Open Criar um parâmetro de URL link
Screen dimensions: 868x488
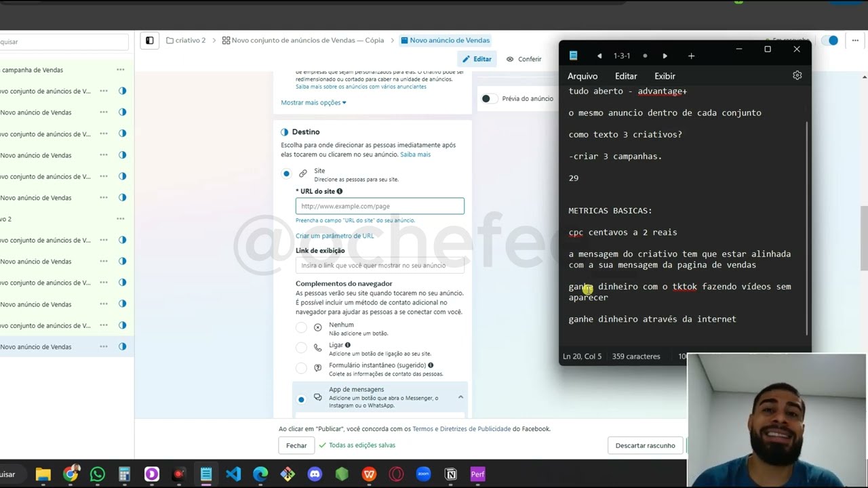(334, 236)
